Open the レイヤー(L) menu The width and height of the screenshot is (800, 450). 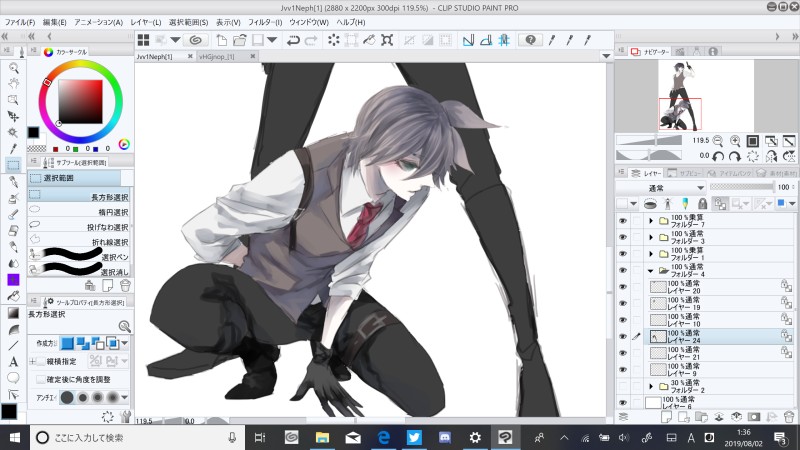click(145, 22)
